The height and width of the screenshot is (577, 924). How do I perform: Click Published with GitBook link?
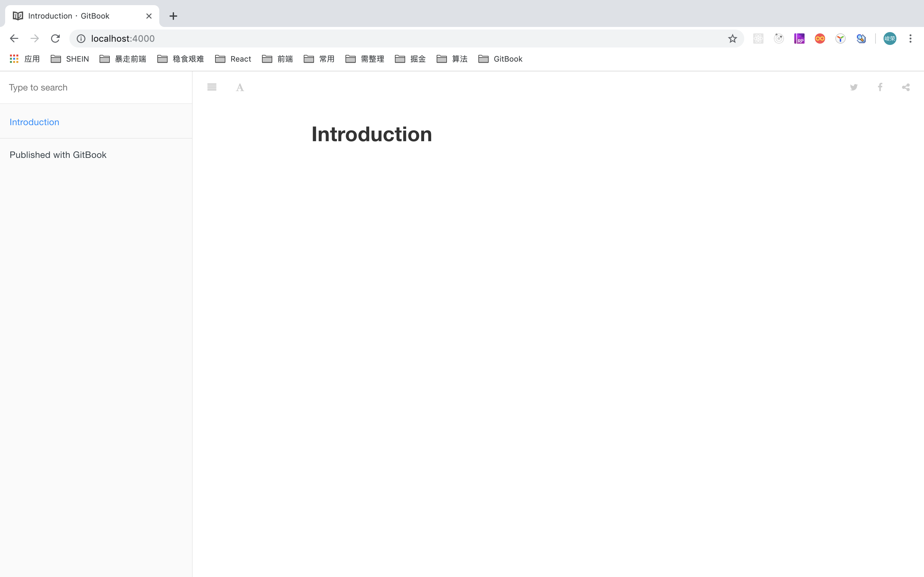(x=58, y=155)
